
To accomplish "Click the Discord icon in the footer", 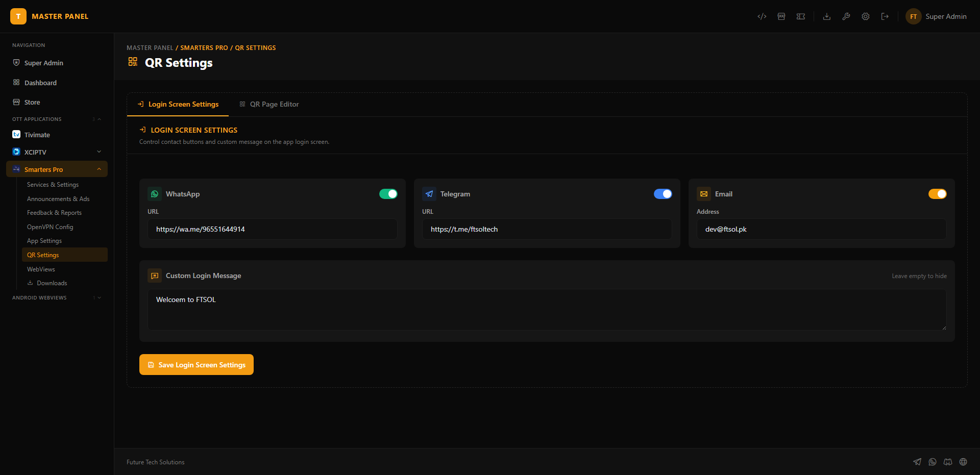I will coord(948,462).
